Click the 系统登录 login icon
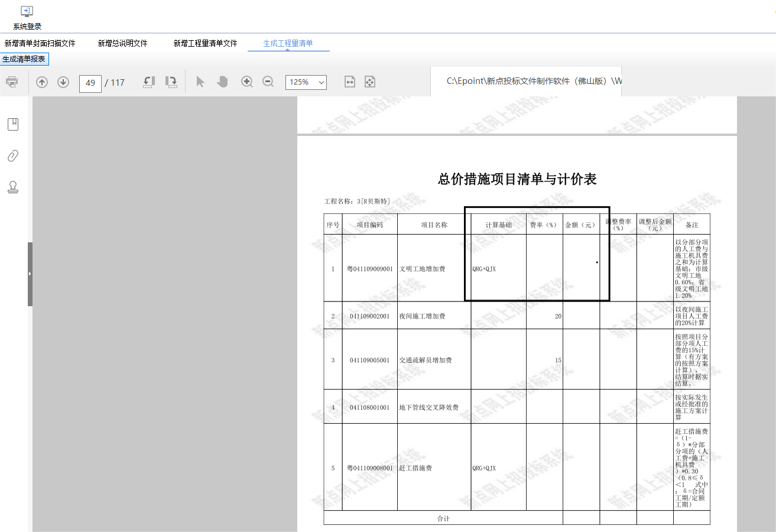This screenshot has height=532, width=776. [x=27, y=11]
